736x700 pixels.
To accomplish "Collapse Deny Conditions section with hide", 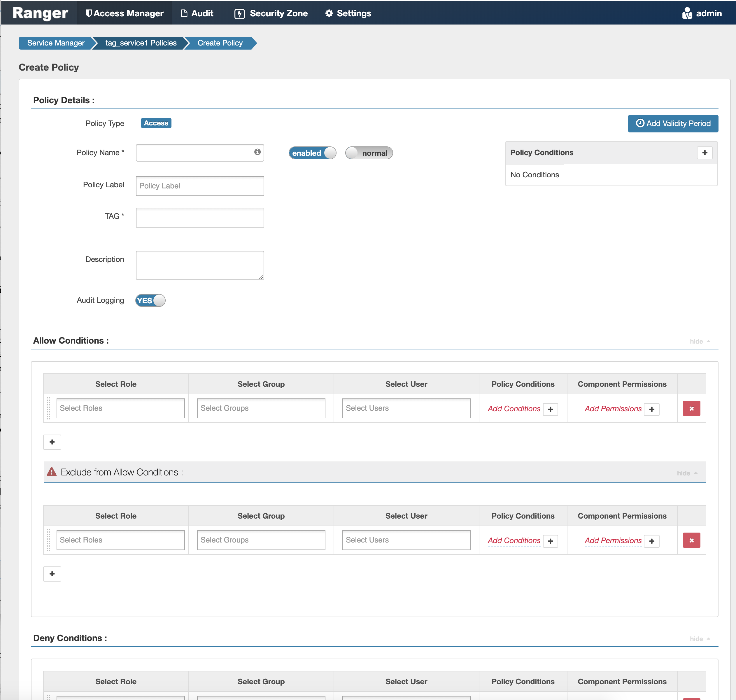I will (699, 639).
